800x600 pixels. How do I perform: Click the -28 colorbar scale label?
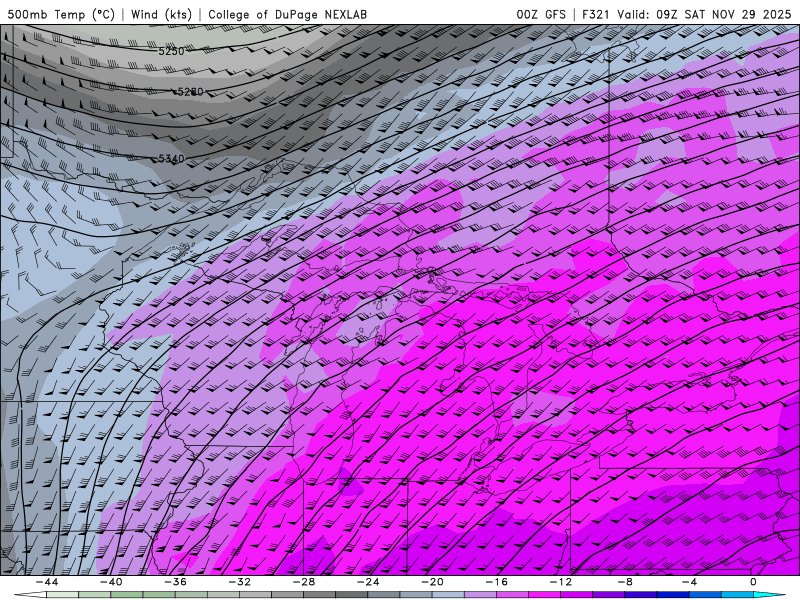pos(304,582)
